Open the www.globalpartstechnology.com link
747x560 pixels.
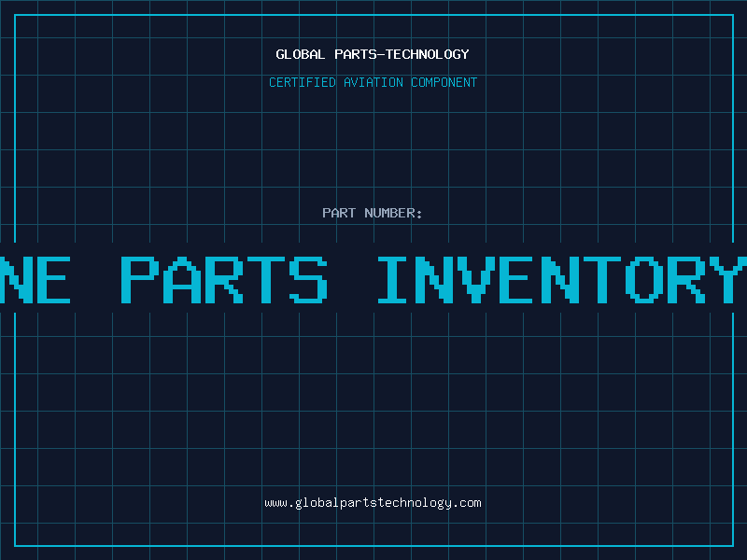(x=373, y=503)
